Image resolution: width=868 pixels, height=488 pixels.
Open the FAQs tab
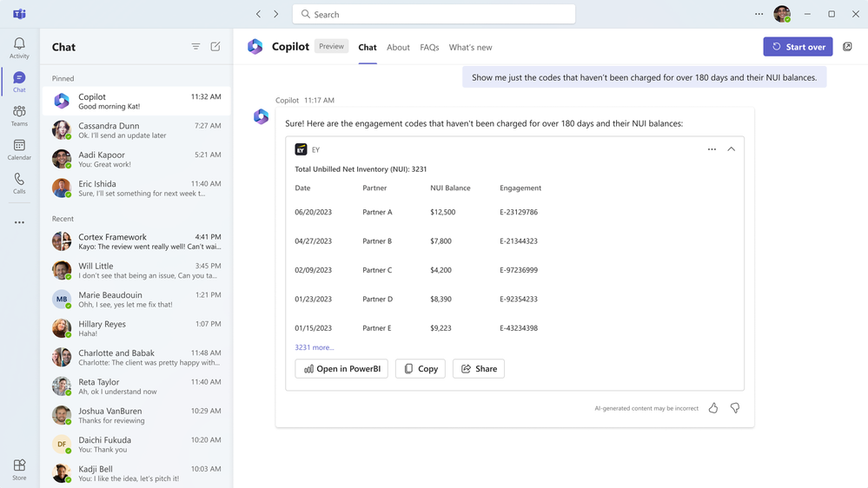click(429, 48)
